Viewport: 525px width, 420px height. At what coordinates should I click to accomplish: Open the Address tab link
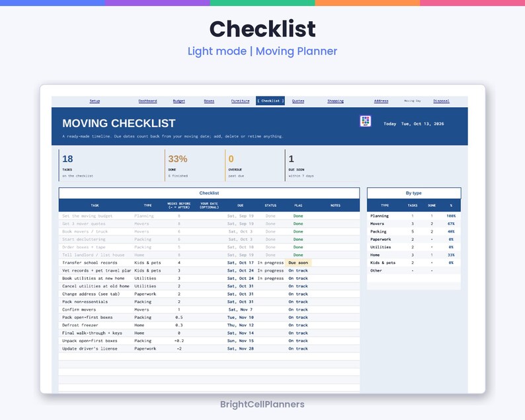coord(381,101)
